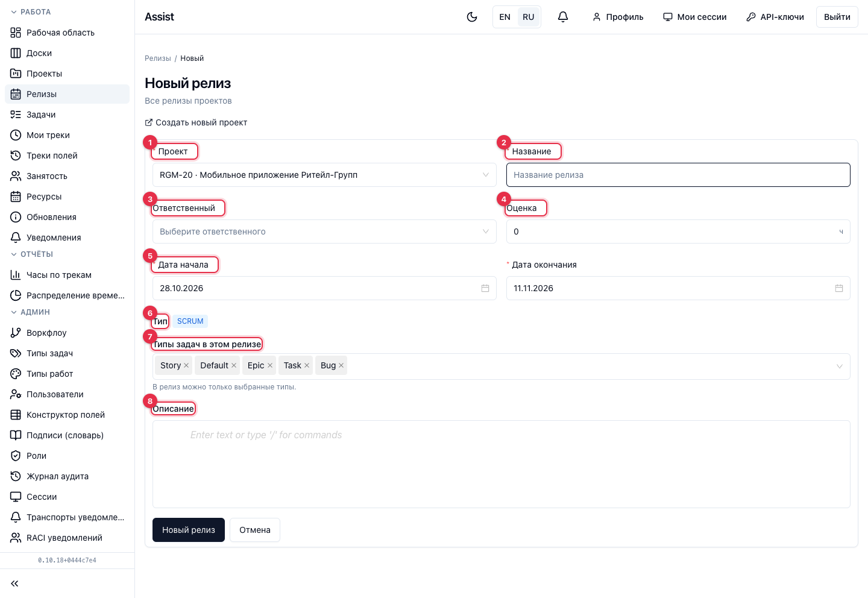The image size is (868, 598).
Task: Remove the Bug tag
Action: (x=341, y=365)
